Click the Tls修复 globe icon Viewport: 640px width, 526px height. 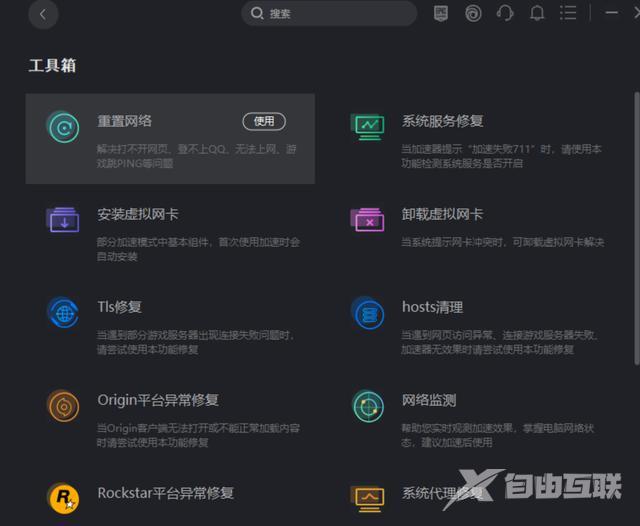click(x=63, y=313)
